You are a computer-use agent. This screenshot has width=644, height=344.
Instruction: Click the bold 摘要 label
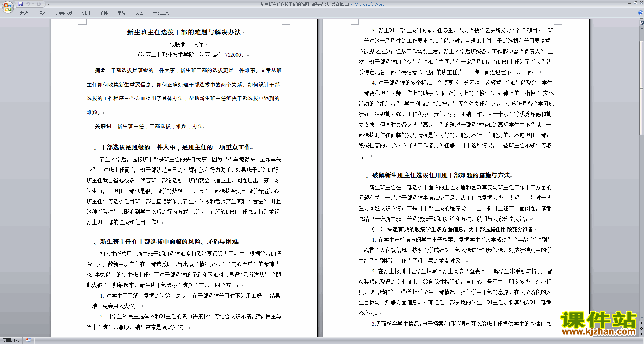pos(102,70)
